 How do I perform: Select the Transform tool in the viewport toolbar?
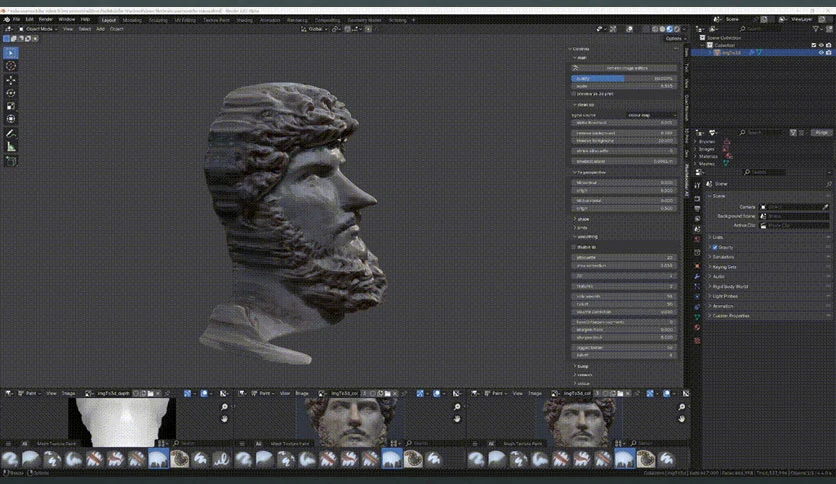coord(11,119)
